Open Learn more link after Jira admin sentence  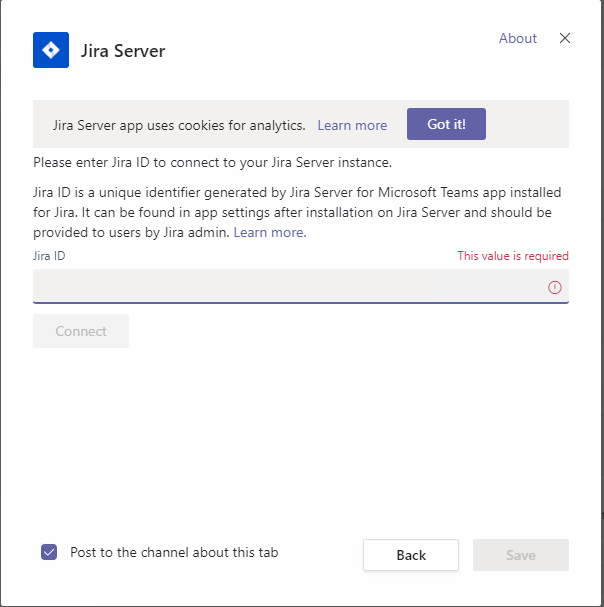(270, 232)
